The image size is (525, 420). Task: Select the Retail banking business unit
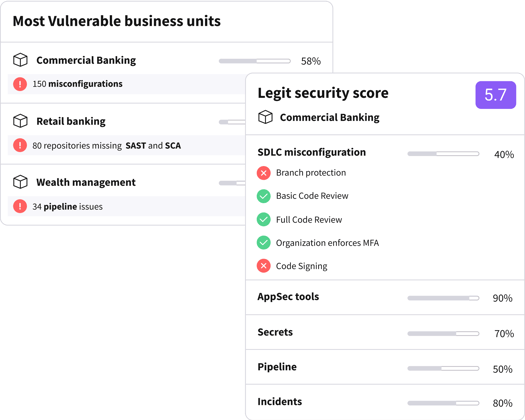click(x=71, y=121)
